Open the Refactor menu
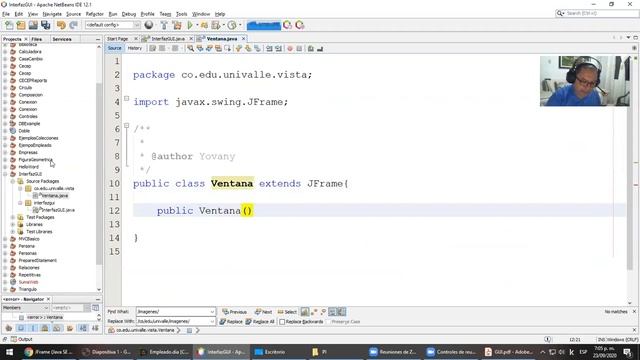Image resolution: width=640 pixels, height=360 pixels. point(94,14)
